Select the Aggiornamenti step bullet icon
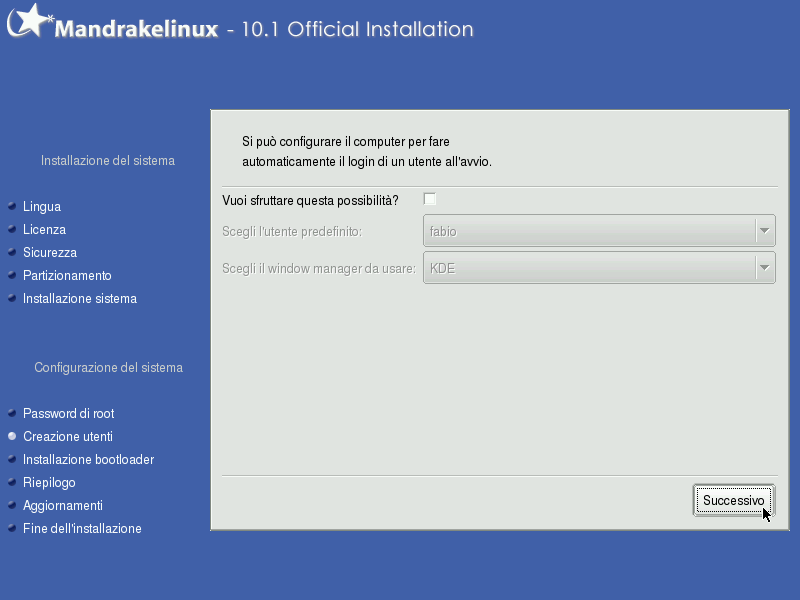The width and height of the screenshot is (800, 600). point(11,505)
